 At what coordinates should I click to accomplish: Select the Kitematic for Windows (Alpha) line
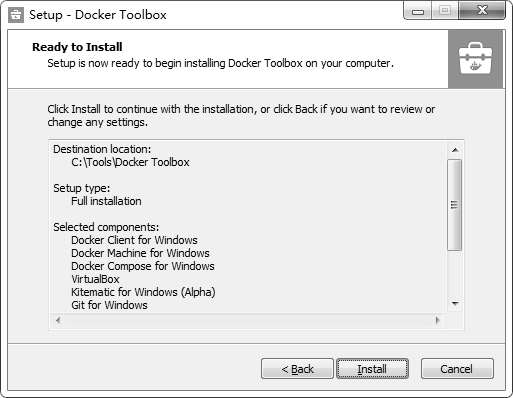[143, 292]
